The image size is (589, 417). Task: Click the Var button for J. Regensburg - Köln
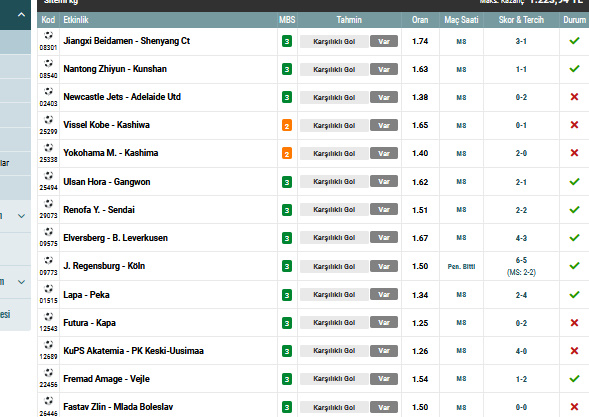coord(384,266)
